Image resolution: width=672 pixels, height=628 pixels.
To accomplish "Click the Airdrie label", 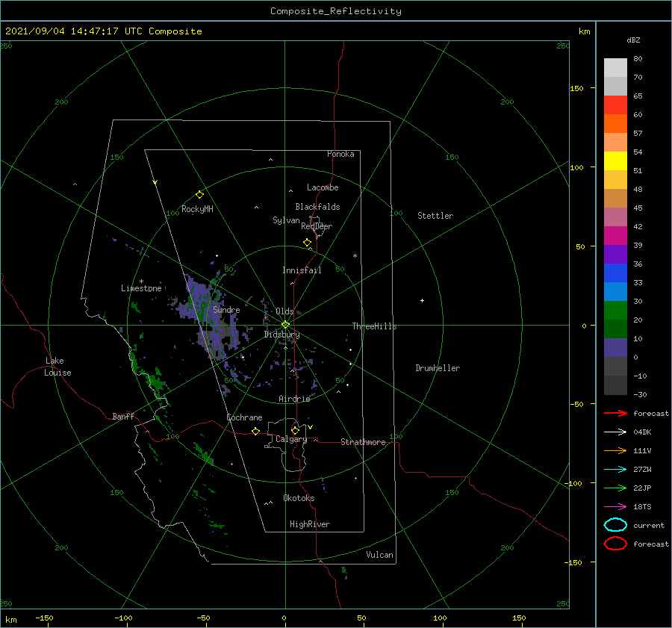I will [294, 399].
